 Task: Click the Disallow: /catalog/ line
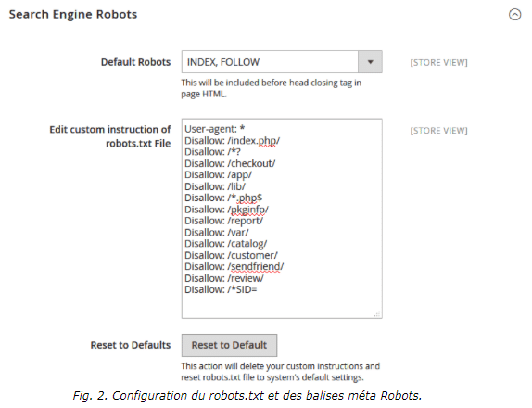click(225, 244)
